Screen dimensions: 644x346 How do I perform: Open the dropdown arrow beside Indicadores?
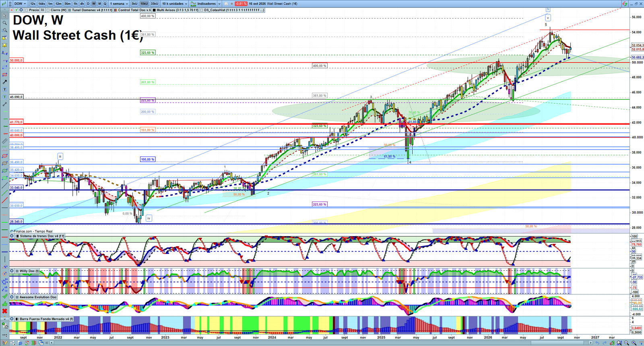[219, 4]
